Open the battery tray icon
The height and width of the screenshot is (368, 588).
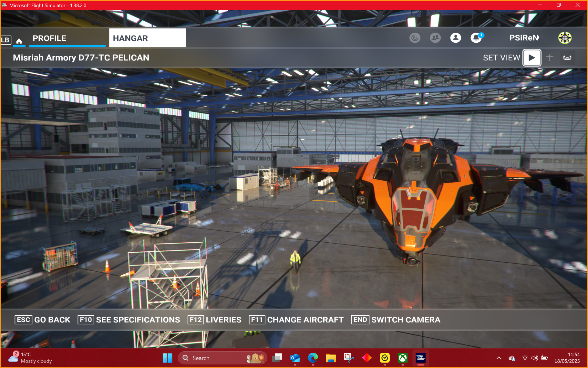point(545,358)
